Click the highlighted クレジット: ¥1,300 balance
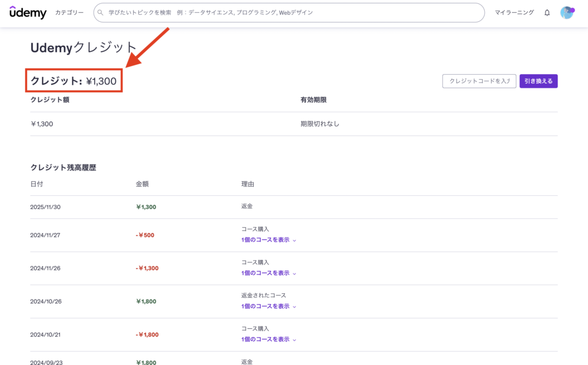This screenshot has width=588, height=365. pos(73,81)
